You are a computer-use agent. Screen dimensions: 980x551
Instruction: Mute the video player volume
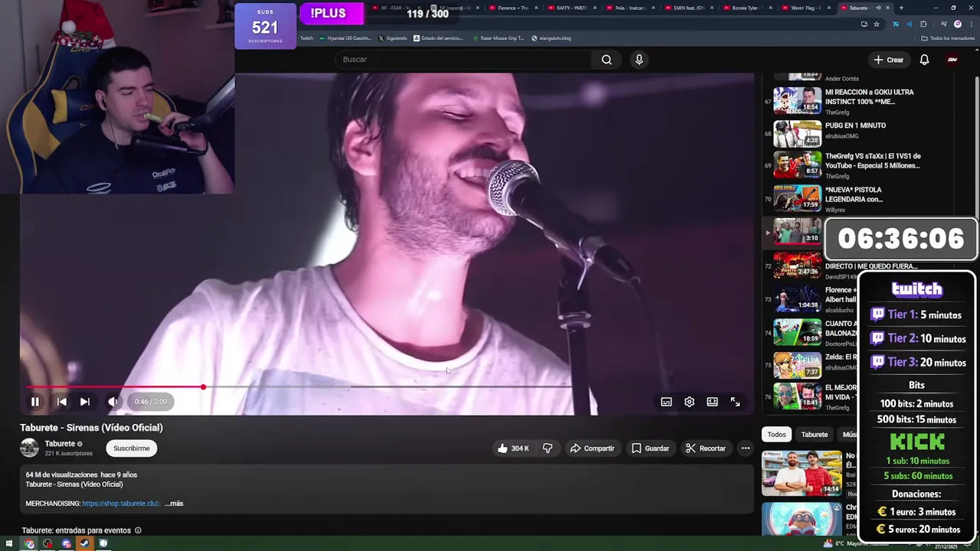click(x=113, y=402)
